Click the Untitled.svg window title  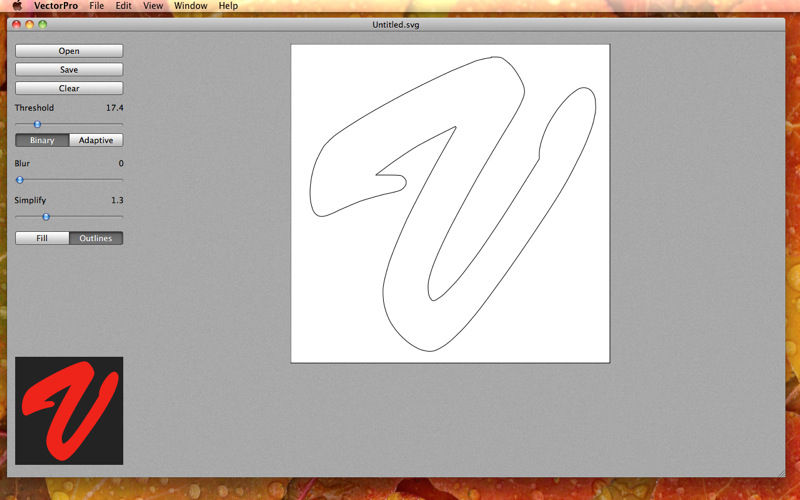pyautogui.click(x=396, y=24)
